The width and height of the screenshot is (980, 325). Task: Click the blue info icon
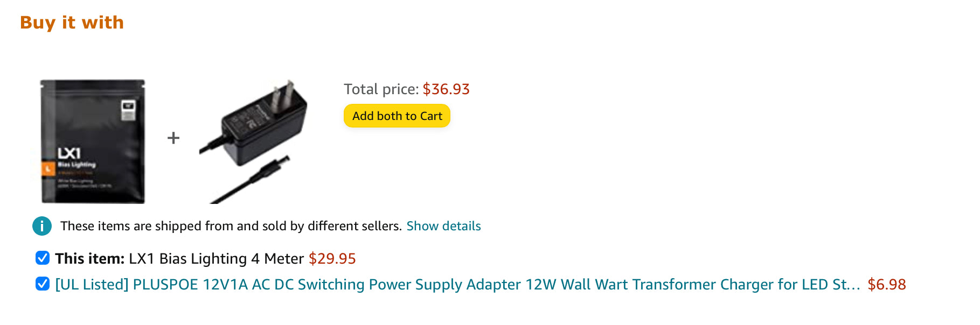[42, 226]
